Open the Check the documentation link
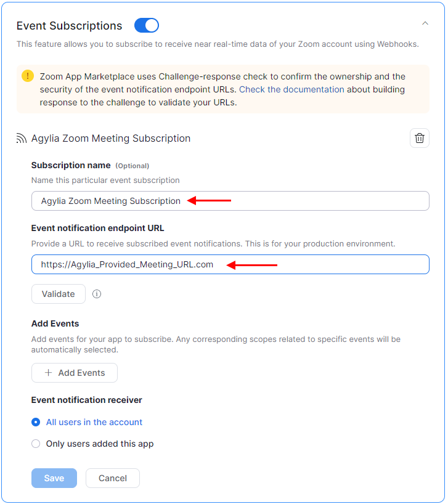 pos(291,89)
